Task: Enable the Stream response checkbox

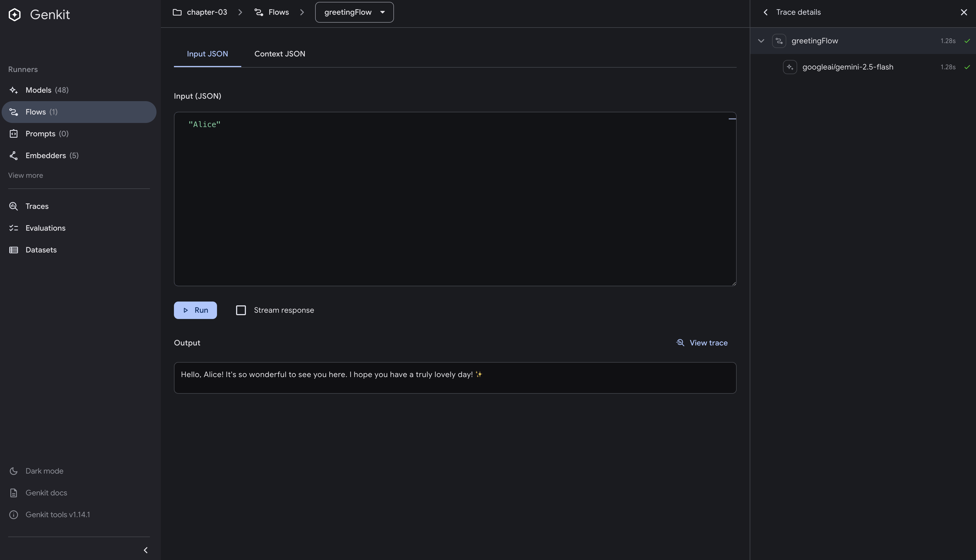Action: [241, 310]
